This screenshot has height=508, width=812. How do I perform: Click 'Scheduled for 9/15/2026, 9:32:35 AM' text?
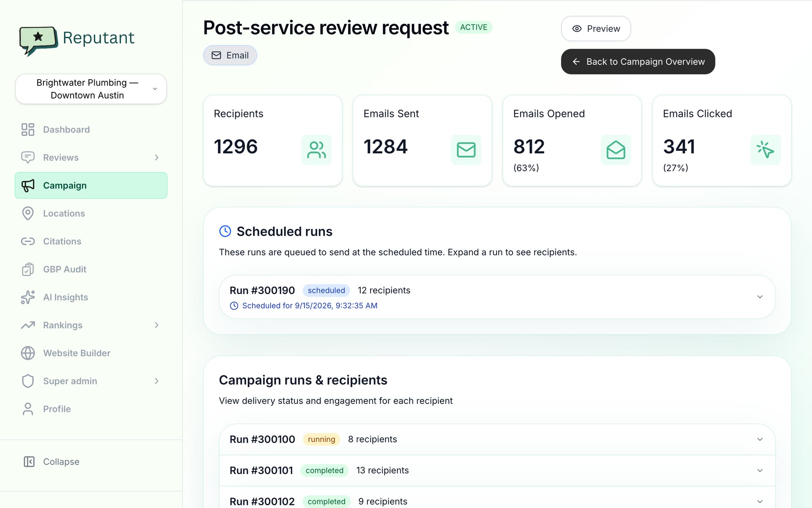(310, 306)
